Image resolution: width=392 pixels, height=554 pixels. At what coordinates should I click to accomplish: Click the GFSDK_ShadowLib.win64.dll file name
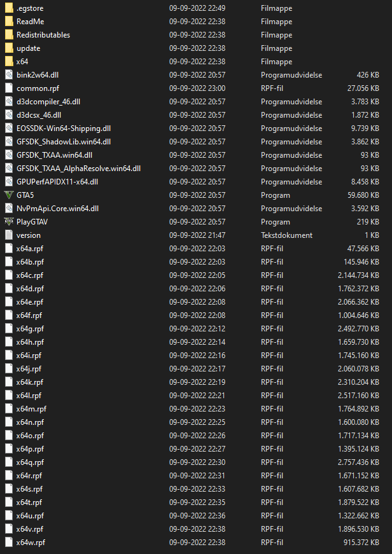click(x=64, y=142)
